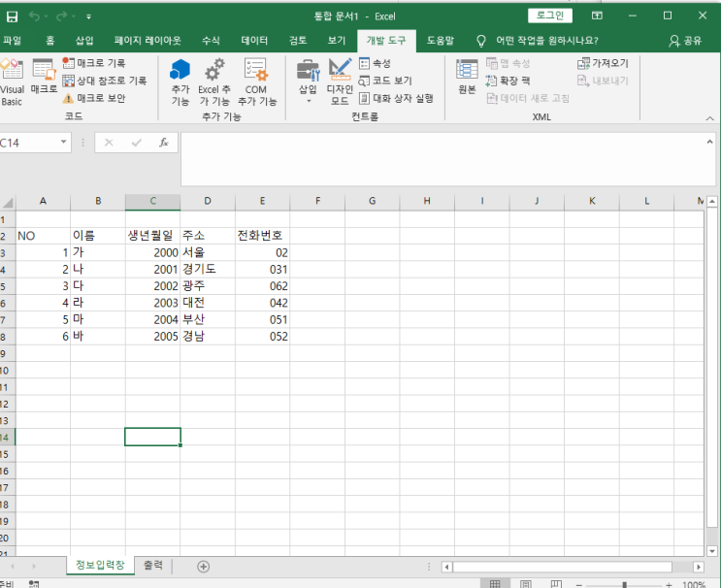
Task: Select cell B3 containing 가
Action: pyautogui.click(x=97, y=252)
